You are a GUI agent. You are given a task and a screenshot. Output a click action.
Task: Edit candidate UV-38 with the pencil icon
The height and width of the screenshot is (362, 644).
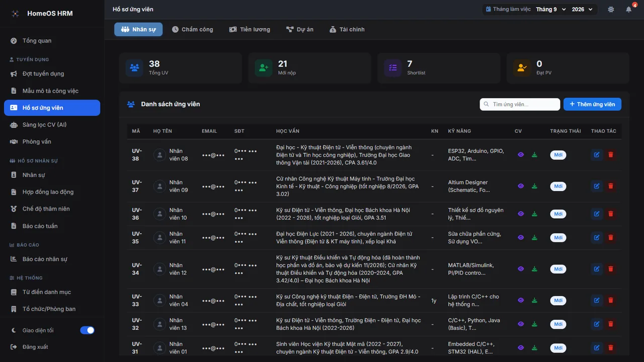point(597,155)
